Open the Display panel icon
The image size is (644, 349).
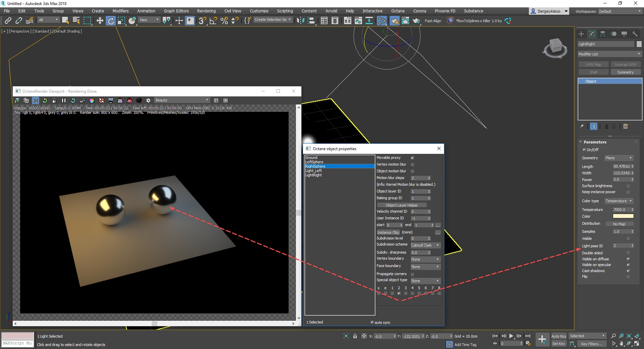pos(624,34)
